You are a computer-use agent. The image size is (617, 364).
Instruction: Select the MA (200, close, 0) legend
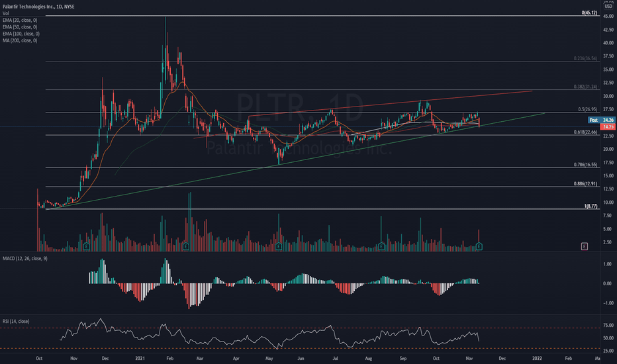tap(20, 40)
